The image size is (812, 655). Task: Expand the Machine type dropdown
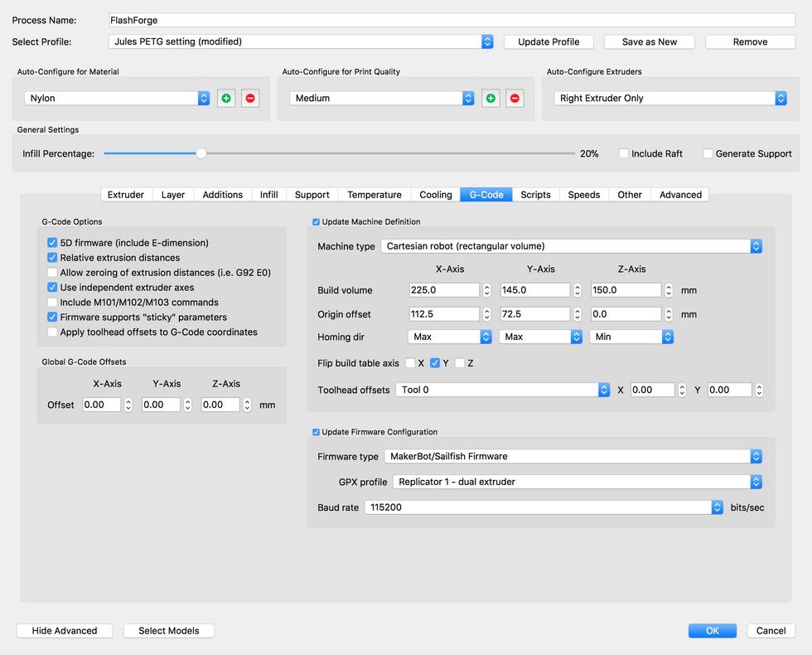[570, 246]
